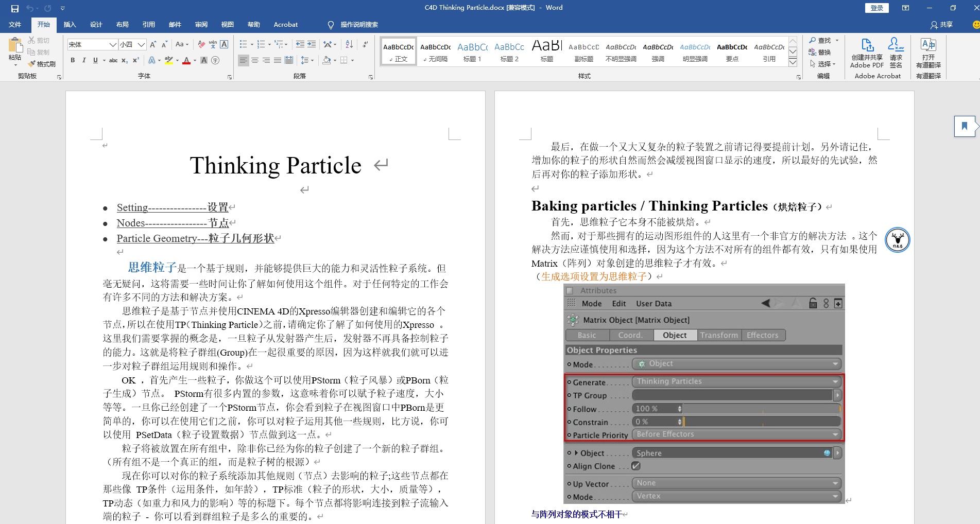Toggle show/hide paragraph marks
Image resolution: width=980 pixels, height=524 pixels.
click(x=365, y=45)
